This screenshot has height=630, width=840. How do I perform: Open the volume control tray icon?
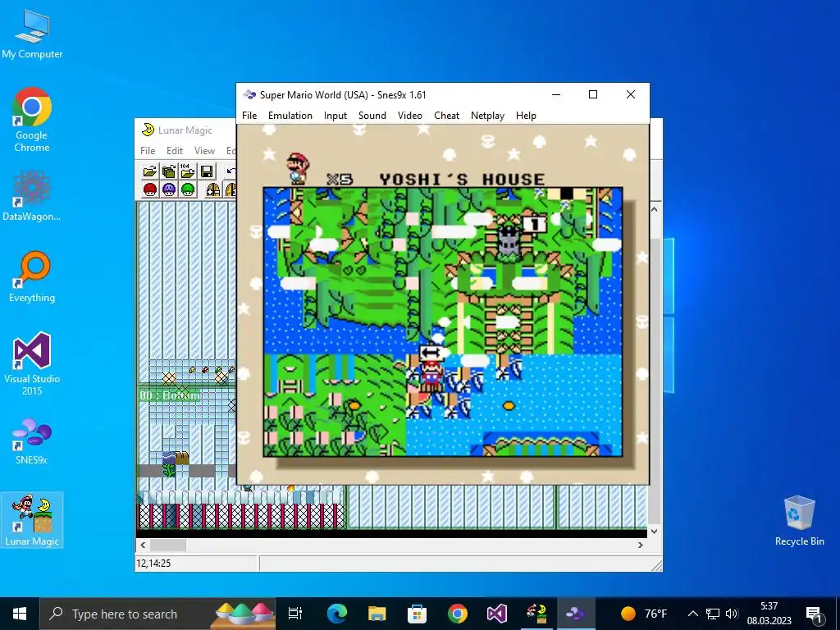(x=732, y=614)
